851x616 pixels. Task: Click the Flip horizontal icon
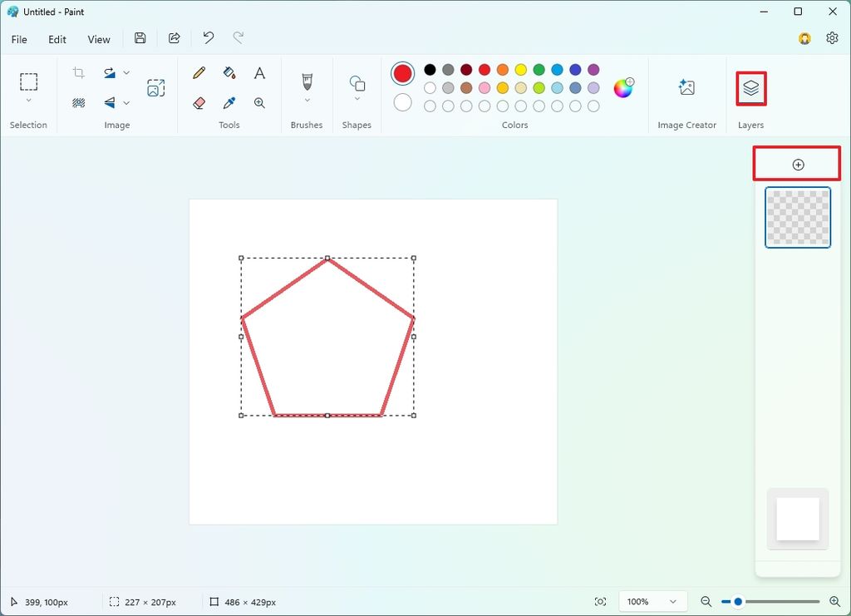click(x=111, y=103)
